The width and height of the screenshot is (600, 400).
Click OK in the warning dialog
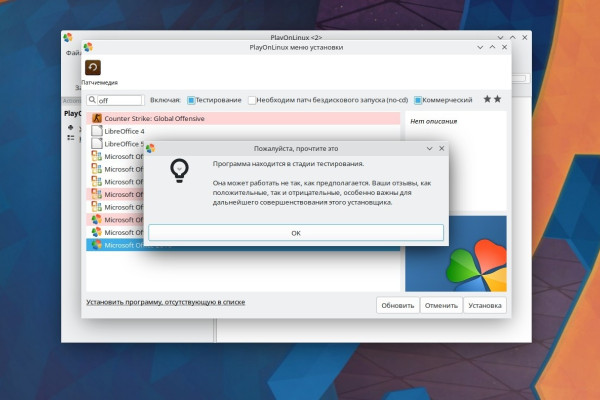(x=296, y=233)
